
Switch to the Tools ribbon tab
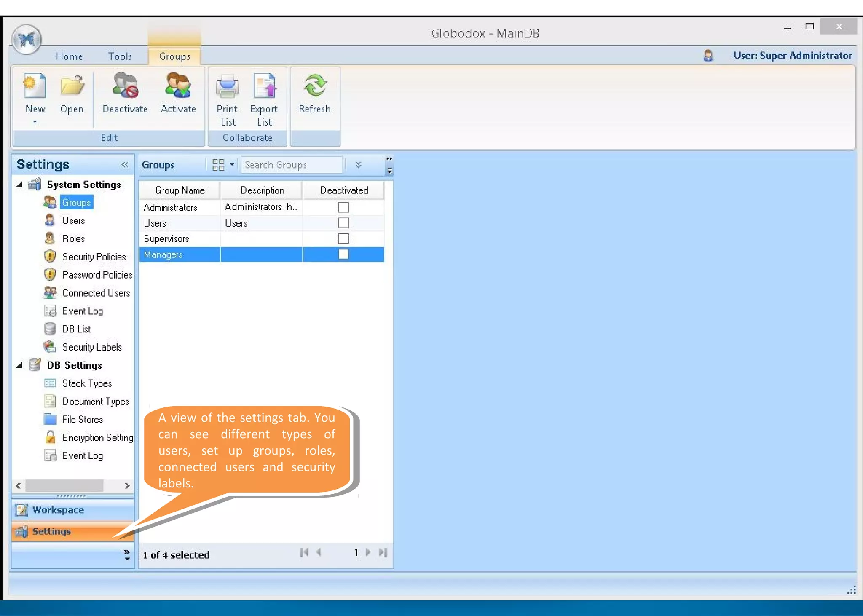(x=120, y=56)
